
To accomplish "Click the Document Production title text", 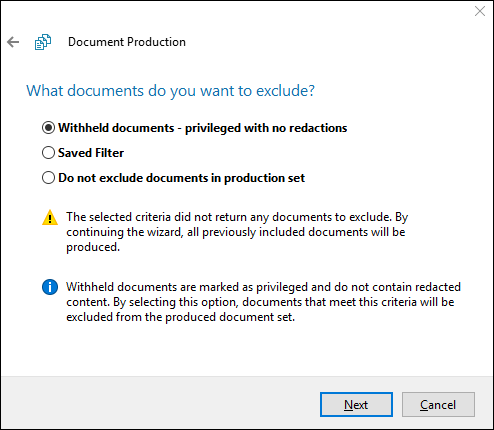I will 127,42.
